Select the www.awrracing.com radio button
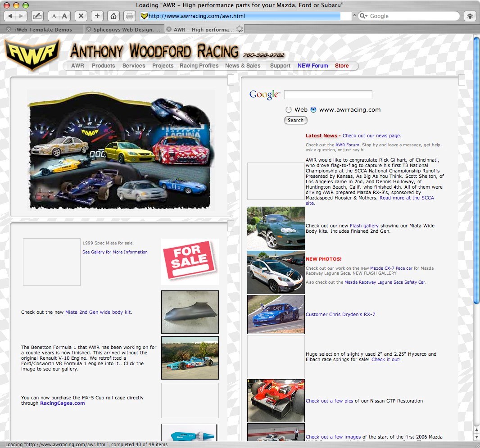Viewport: 480px width, 448px height. (x=313, y=109)
